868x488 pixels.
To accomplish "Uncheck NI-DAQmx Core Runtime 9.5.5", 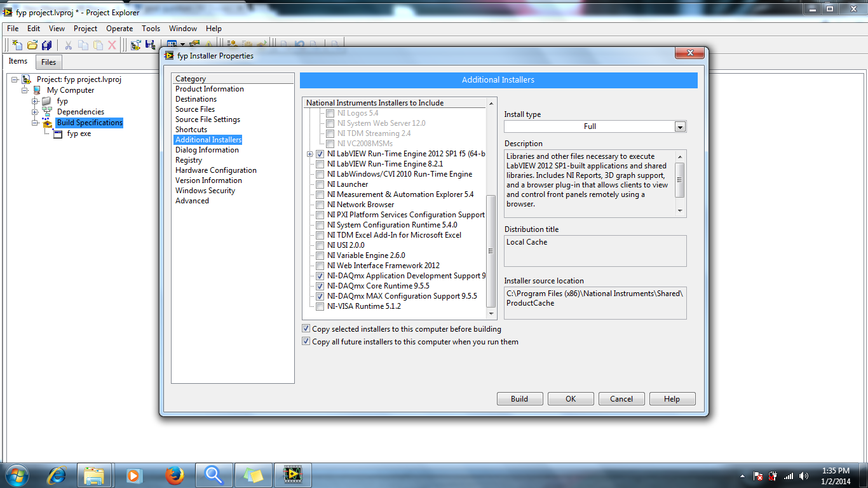I will pos(320,286).
